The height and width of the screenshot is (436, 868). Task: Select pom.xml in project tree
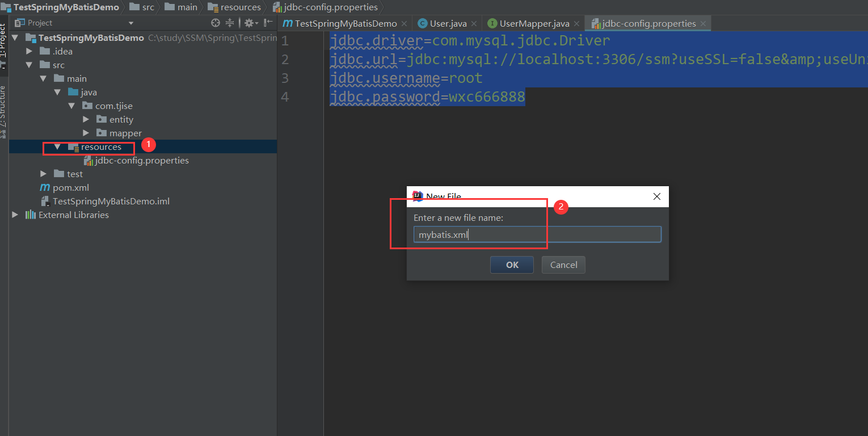(71, 188)
